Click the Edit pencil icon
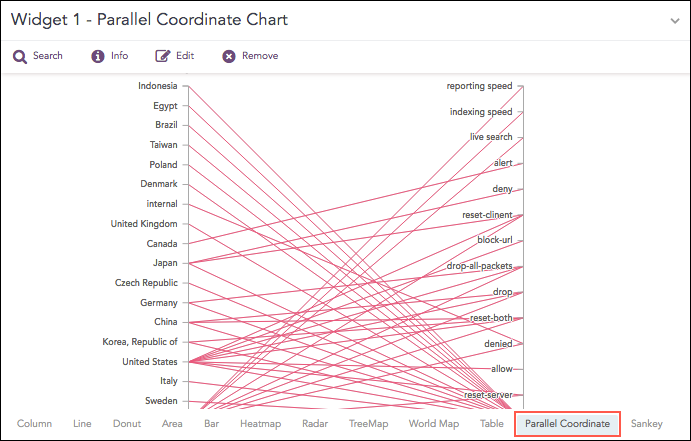 (x=163, y=57)
